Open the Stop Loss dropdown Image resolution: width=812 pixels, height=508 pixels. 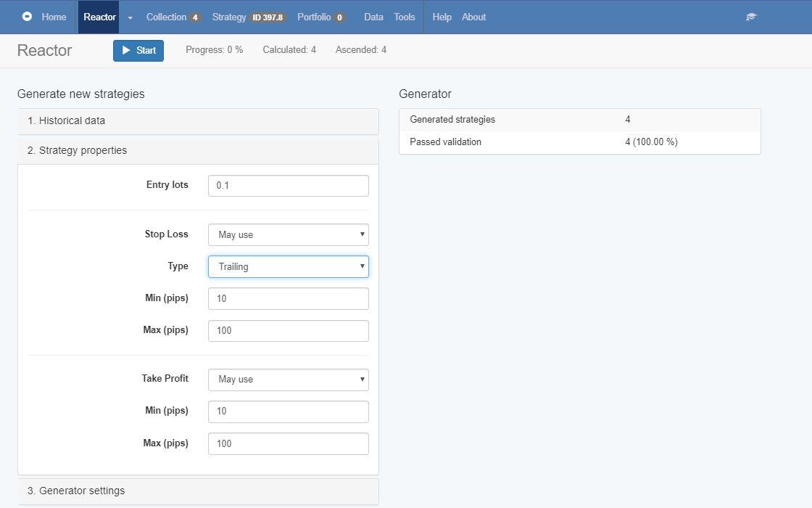point(289,235)
